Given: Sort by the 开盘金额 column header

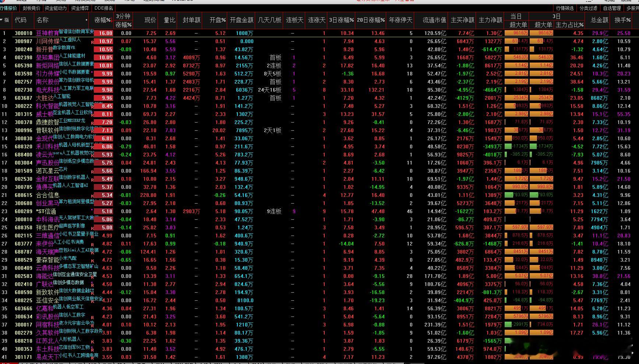Looking at the screenshot, I should [241, 20].
